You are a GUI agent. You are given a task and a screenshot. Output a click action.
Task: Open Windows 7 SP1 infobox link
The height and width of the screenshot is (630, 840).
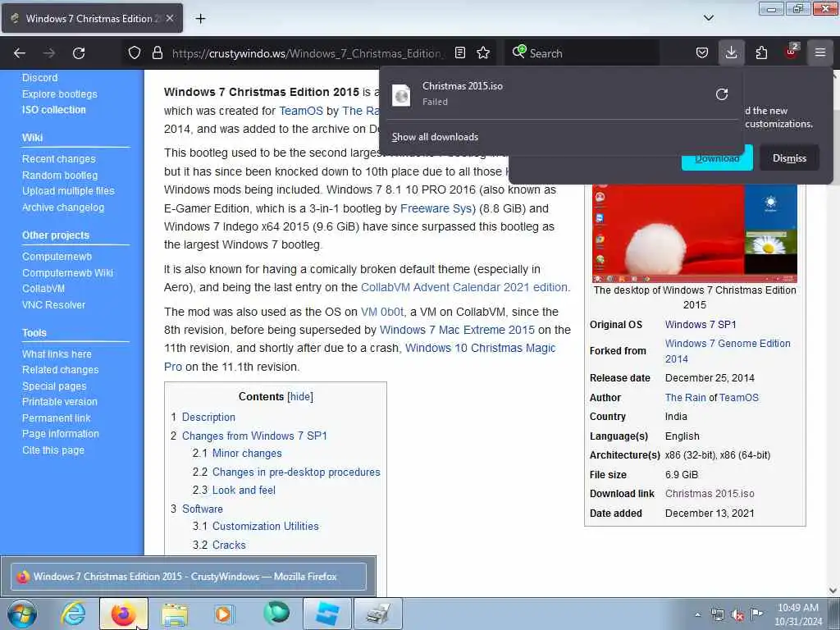pyautogui.click(x=701, y=325)
